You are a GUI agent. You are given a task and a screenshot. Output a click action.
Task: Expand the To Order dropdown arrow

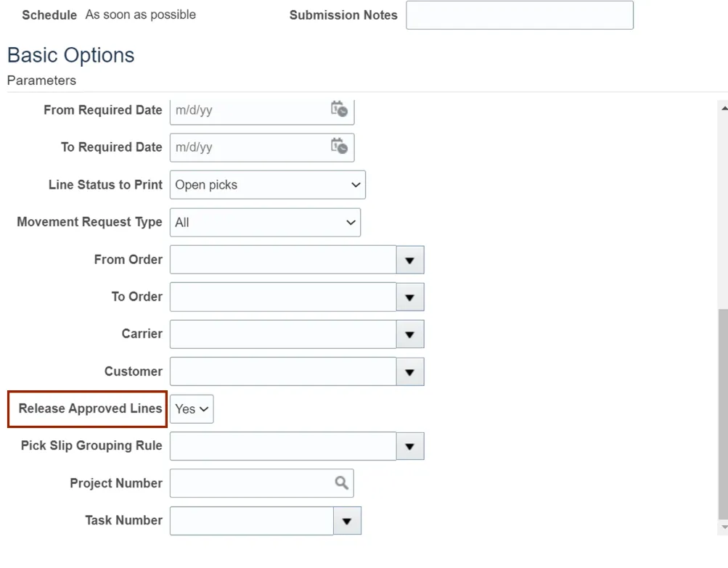click(410, 297)
